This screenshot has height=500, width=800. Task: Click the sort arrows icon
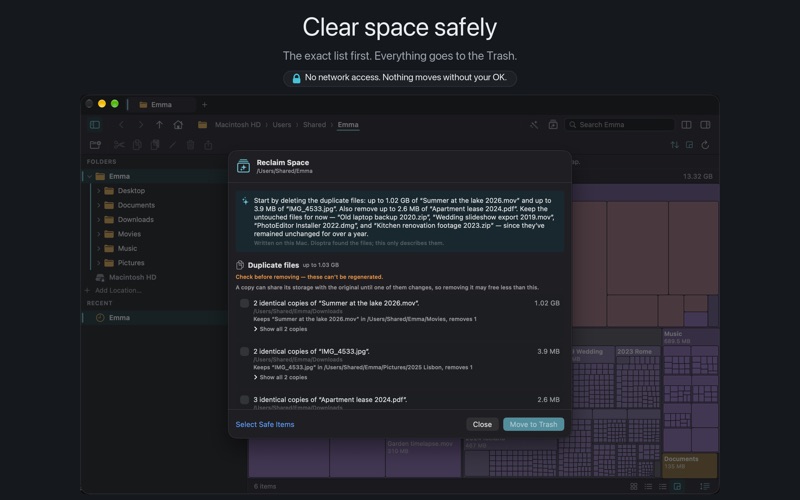click(674, 145)
